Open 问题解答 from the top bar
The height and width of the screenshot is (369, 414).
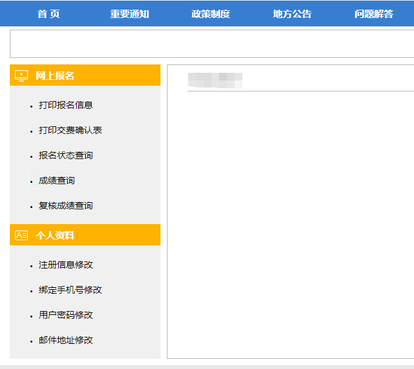(x=374, y=14)
